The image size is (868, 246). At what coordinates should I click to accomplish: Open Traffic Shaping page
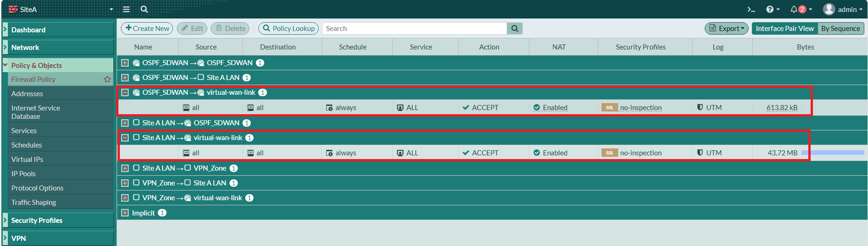pos(60,202)
